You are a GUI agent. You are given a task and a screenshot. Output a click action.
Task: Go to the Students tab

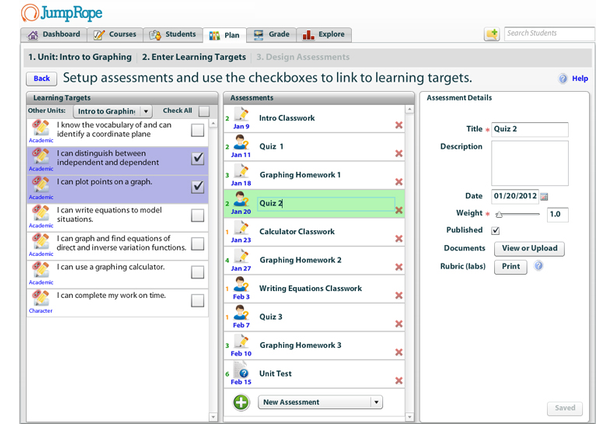coord(173,35)
